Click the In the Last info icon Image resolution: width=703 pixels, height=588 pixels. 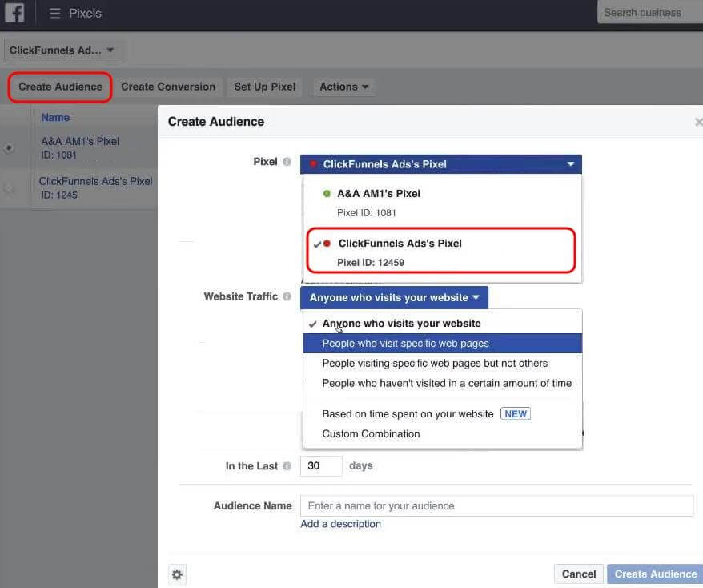(287, 466)
